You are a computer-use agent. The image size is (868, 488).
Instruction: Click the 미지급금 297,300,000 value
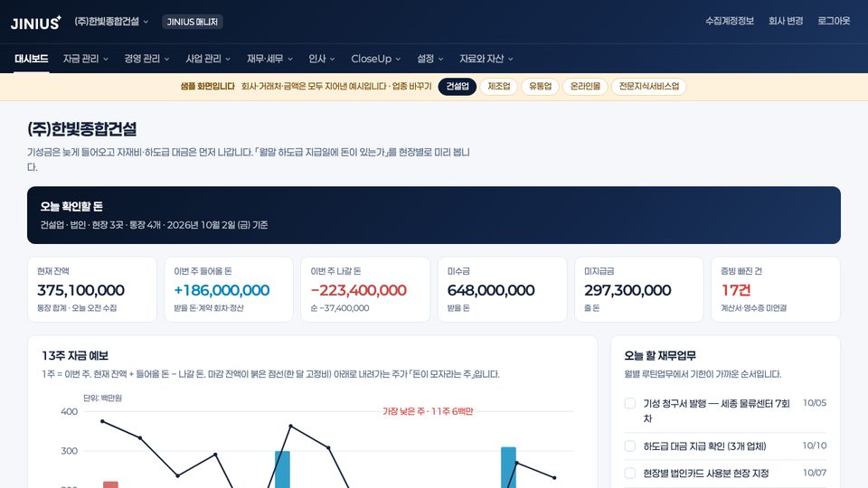[x=627, y=290]
